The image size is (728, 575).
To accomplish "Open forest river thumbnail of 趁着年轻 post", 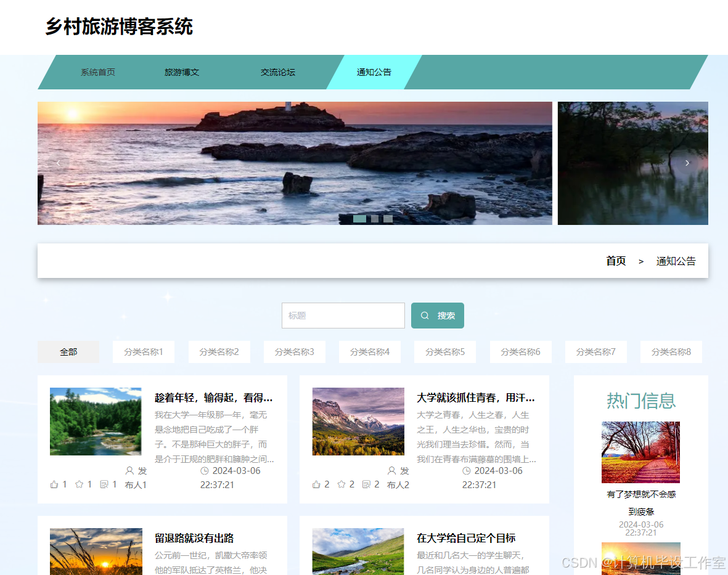I will pyautogui.click(x=96, y=422).
